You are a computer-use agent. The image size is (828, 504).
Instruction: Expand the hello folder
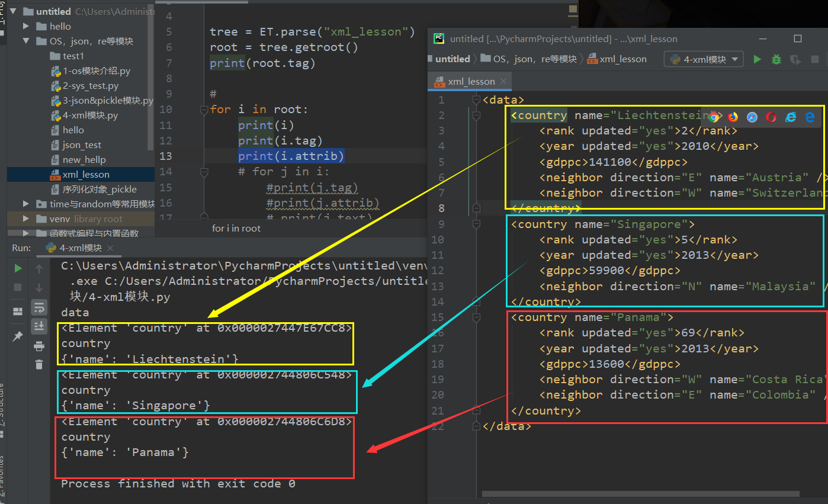(26, 26)
